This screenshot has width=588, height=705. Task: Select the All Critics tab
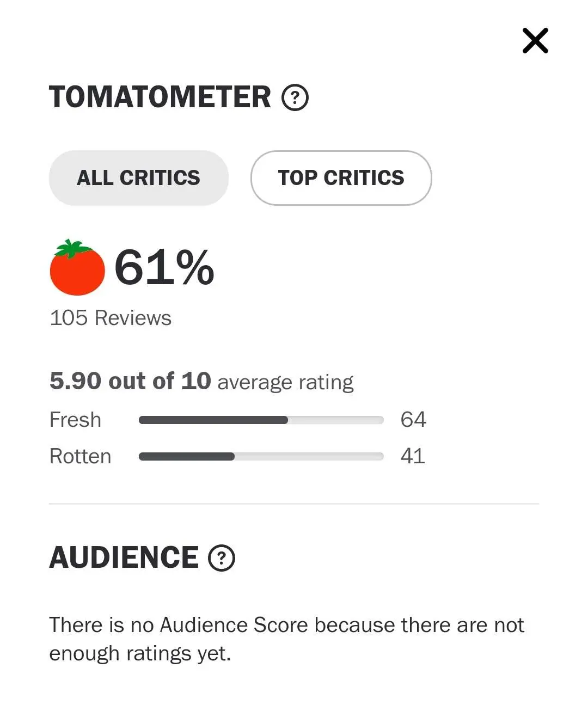(138, 178)
